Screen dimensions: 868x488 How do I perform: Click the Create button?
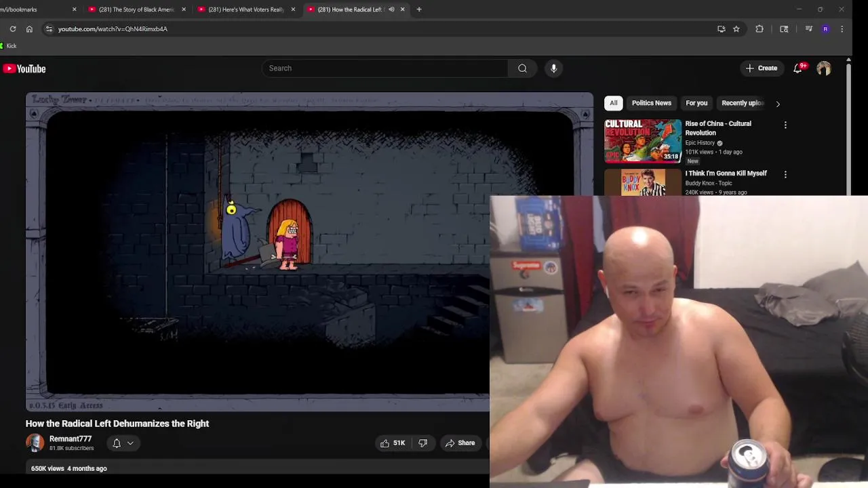[762, 68]
